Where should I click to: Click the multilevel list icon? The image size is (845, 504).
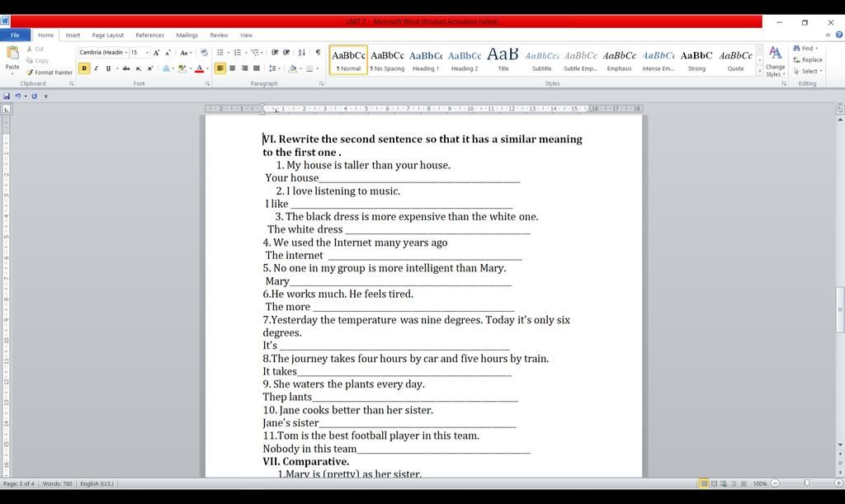coord(255,53)
